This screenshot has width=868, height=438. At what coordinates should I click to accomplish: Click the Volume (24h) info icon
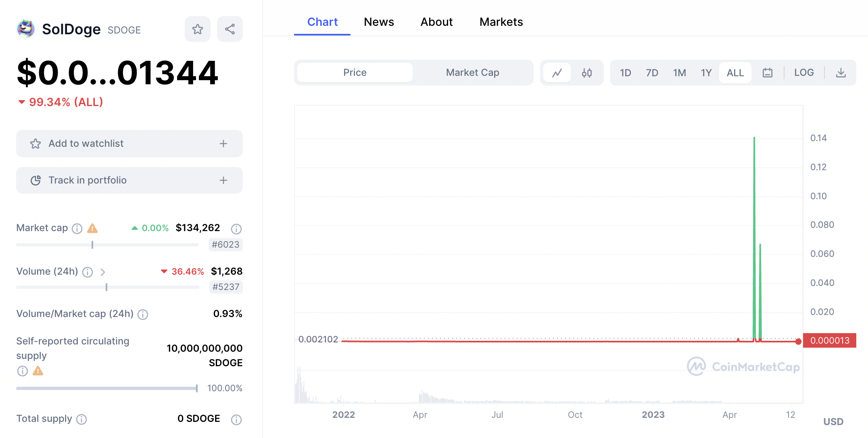click(88, 272)
